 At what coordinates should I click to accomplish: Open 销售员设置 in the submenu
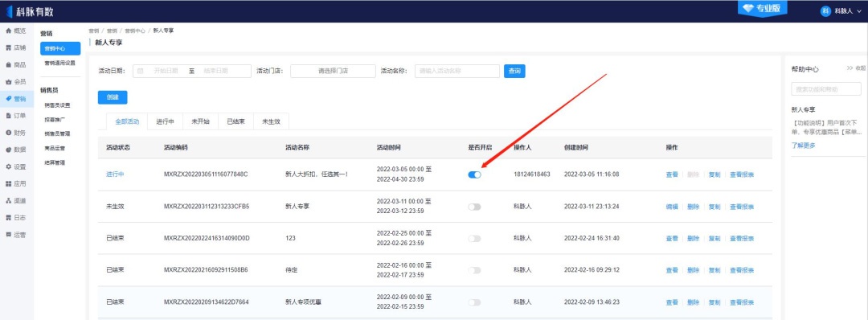(x=58, y=105)
